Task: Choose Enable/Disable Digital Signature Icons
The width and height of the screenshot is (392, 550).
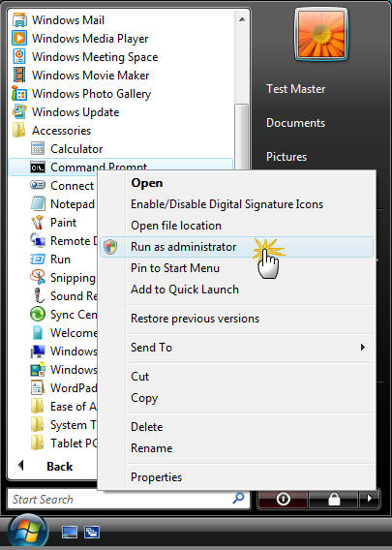Action: click(226, 204)
